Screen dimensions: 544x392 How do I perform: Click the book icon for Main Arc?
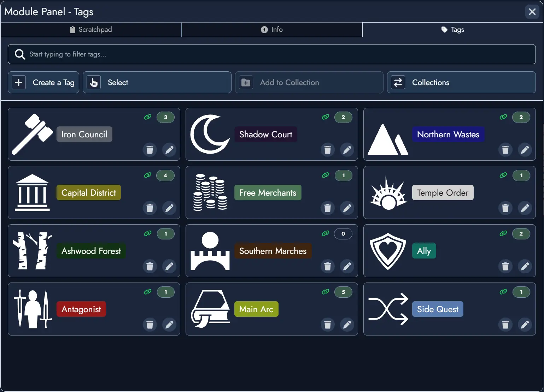tap(210, 309)
